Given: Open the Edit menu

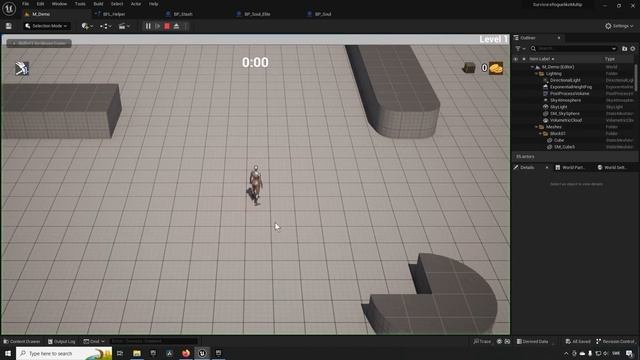Looking at the screenshot, I should pos(40,4).
